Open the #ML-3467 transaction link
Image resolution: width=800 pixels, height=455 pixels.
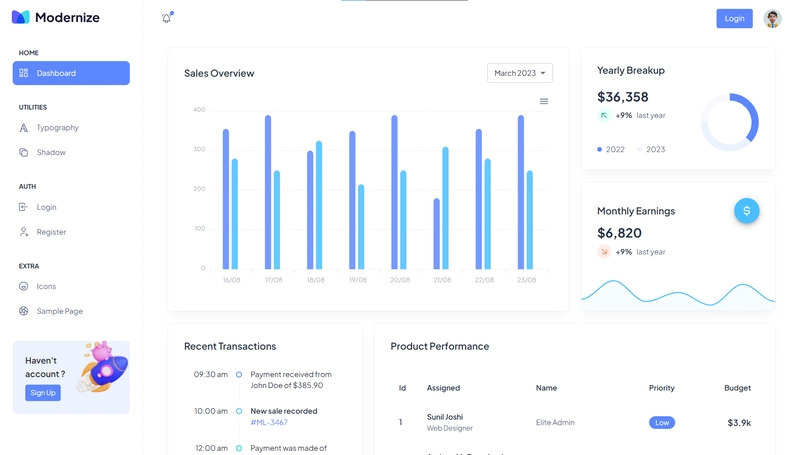pyautogui.click(x=269, y=422)
